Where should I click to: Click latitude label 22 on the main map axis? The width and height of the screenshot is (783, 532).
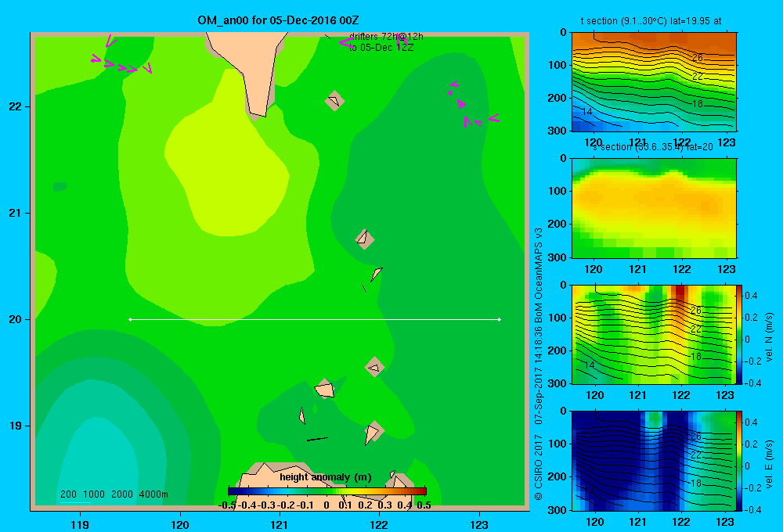(16, 106)
